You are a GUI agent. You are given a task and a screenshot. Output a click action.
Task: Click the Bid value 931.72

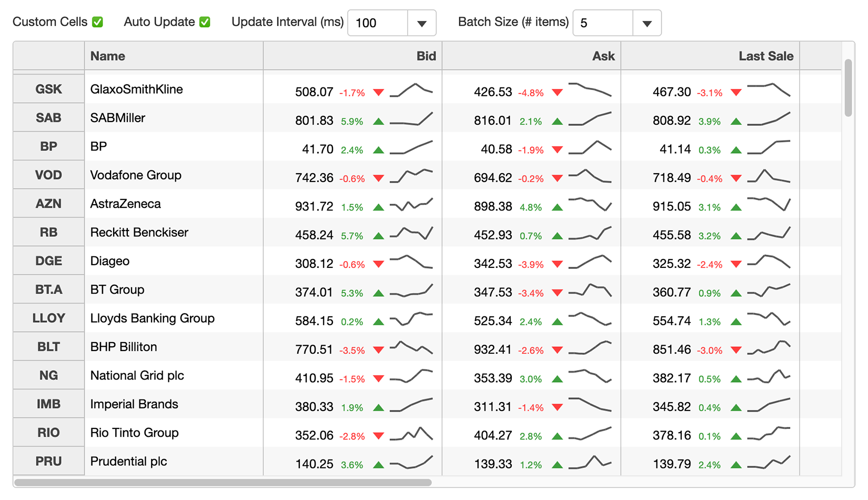pos(314,207)
